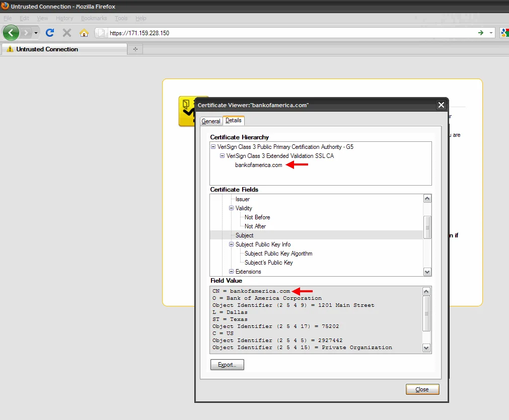Click the ST = Texas line
509x420 pixels.
[x=230, y=319]
